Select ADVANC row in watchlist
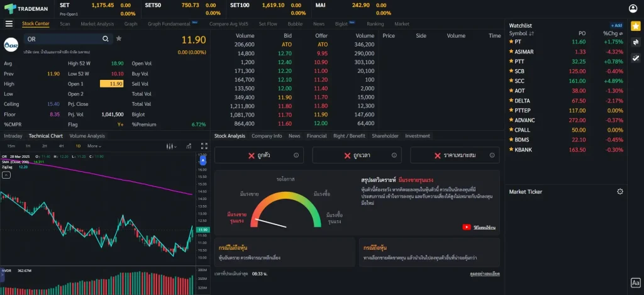The width and height of the screenshot is (644, 295). (566, 120)
